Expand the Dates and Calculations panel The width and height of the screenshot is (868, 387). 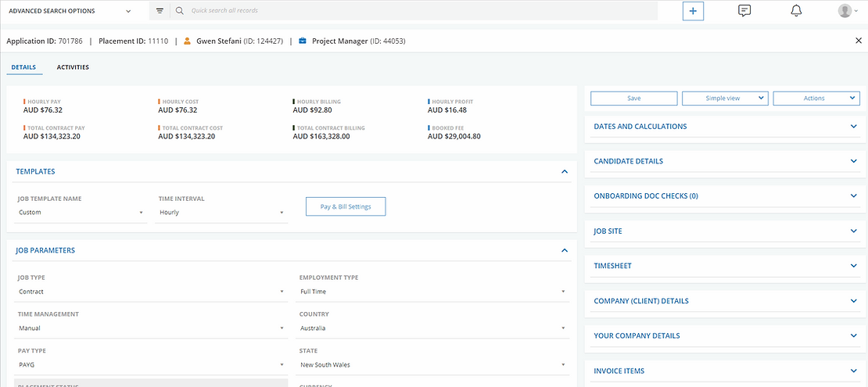853,126
